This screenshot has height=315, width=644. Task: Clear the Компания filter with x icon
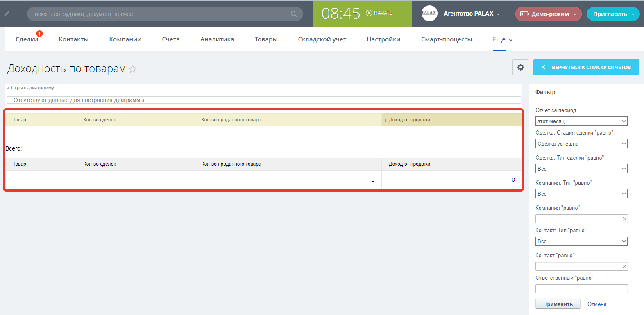[624, 219]
